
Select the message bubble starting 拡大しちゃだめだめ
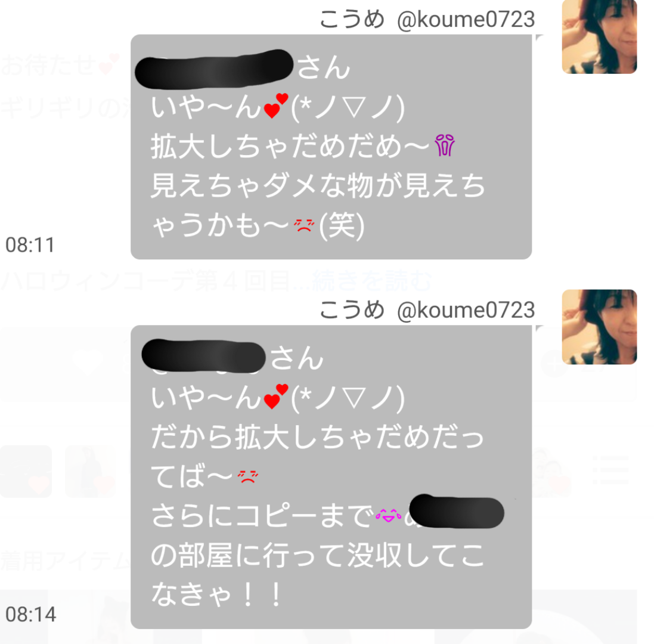click(331, 147)
